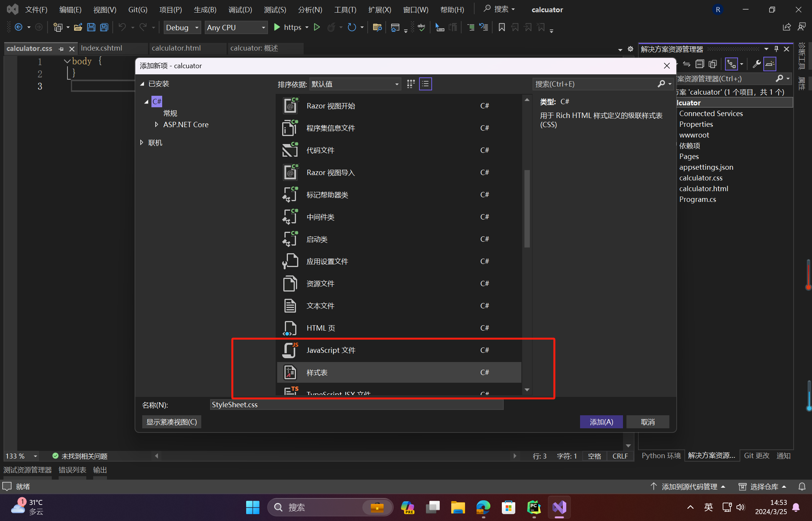
Task: Expand the 联机 category node
Action: (142, 143)
